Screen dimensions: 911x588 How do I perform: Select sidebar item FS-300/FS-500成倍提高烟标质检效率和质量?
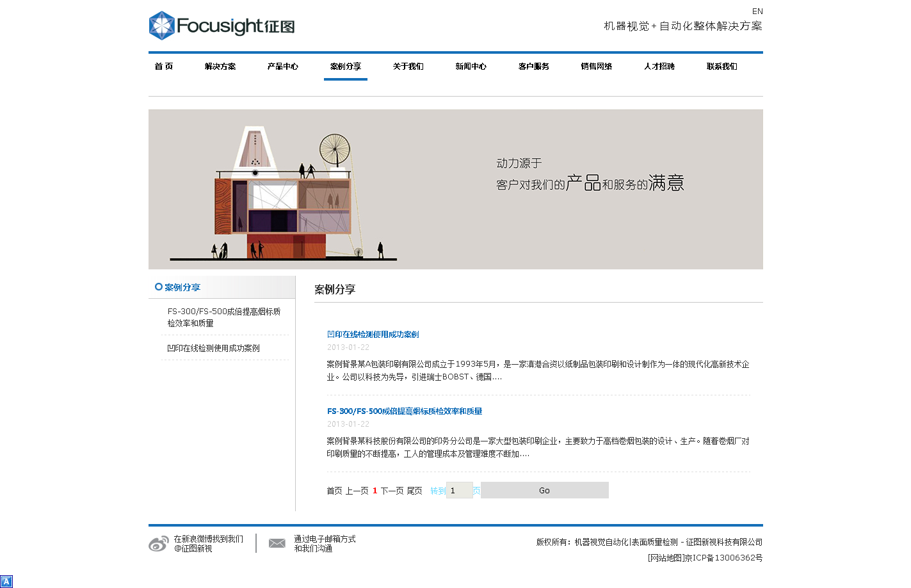click(224, 317)
